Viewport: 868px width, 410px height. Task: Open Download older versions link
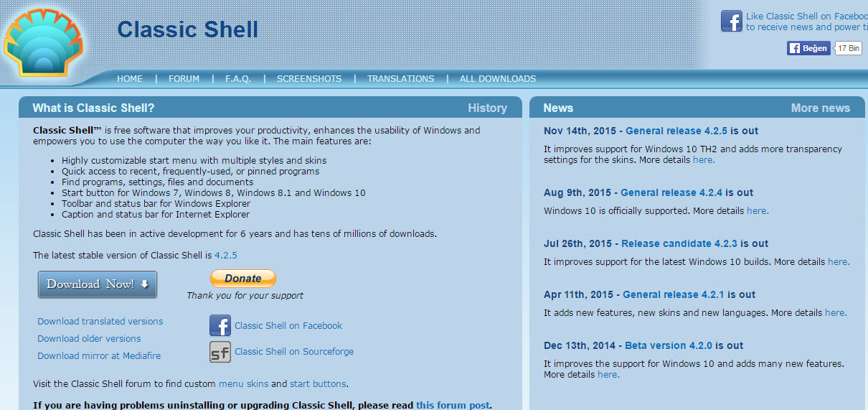point(89,339)
